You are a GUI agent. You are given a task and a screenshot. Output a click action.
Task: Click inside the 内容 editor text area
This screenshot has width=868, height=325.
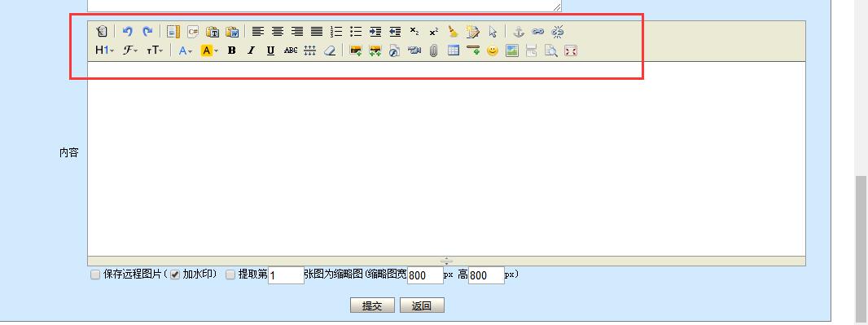[446, 159]
